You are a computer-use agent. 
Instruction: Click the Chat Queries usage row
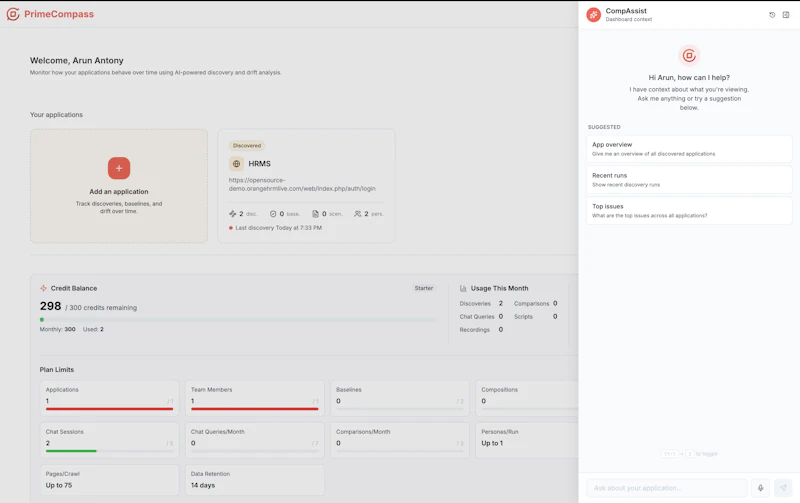pos(481,317)
